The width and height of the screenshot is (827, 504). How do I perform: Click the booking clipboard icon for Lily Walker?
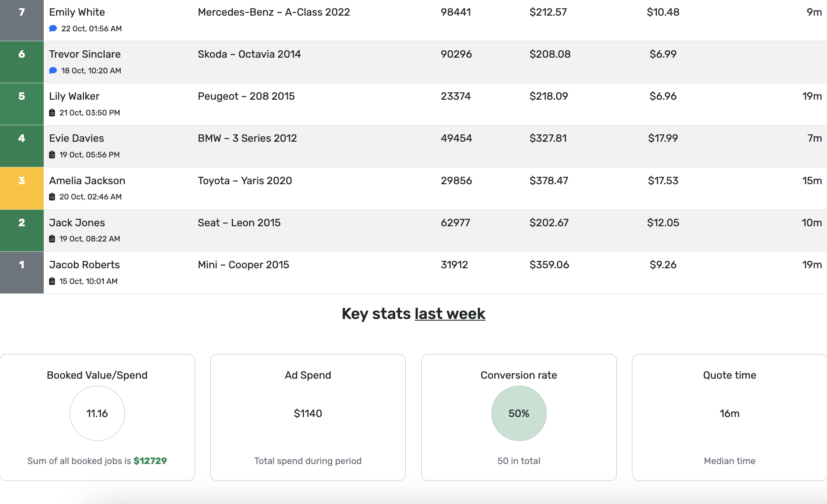click(x=52, y=112)
